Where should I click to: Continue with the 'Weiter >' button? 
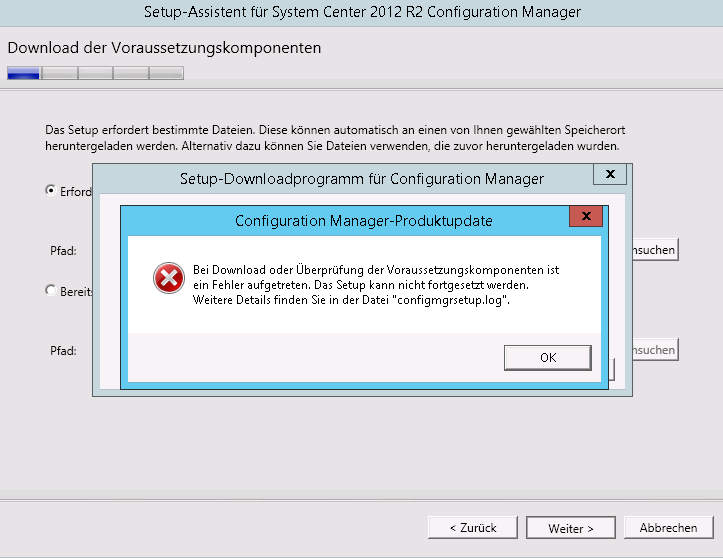(x=571, y=528)
